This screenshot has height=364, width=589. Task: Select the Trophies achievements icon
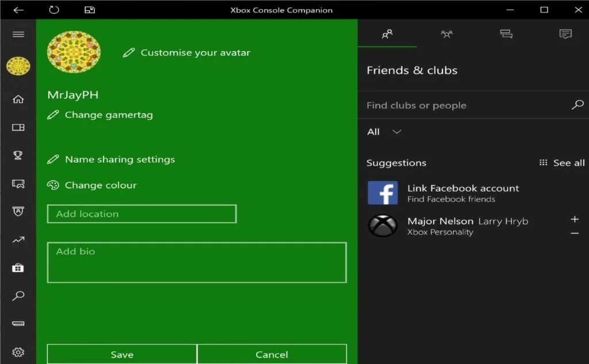(x=18, y=155)
